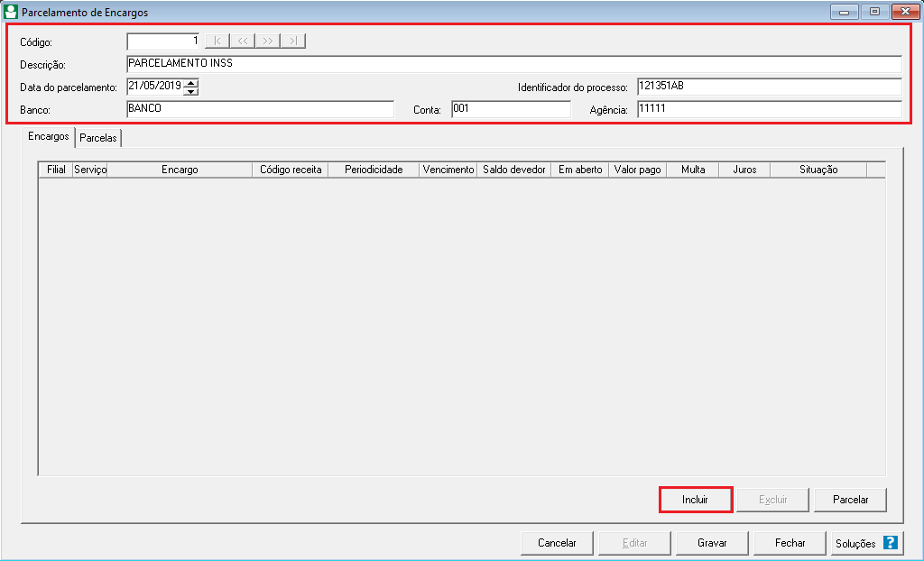Click the Parcelar button
924x561 pixels.
point(850,500)
